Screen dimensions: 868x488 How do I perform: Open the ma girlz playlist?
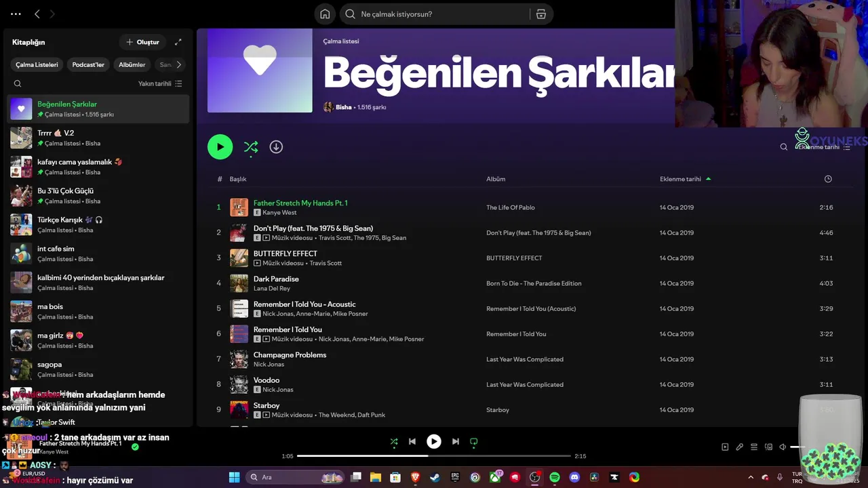tap(98, 340)
